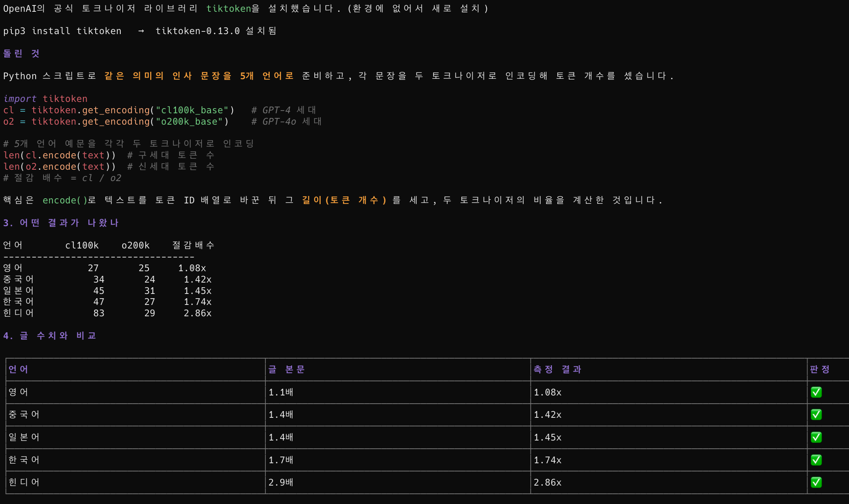Click the o200k header in the plain results table
The width and height of the screenshot is (849, 504).
[x=136, y=245]
